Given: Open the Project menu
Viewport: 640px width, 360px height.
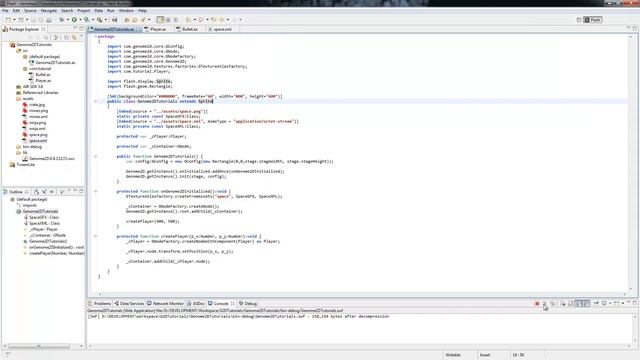Looking at the screenshot, I should pos(84,11).
